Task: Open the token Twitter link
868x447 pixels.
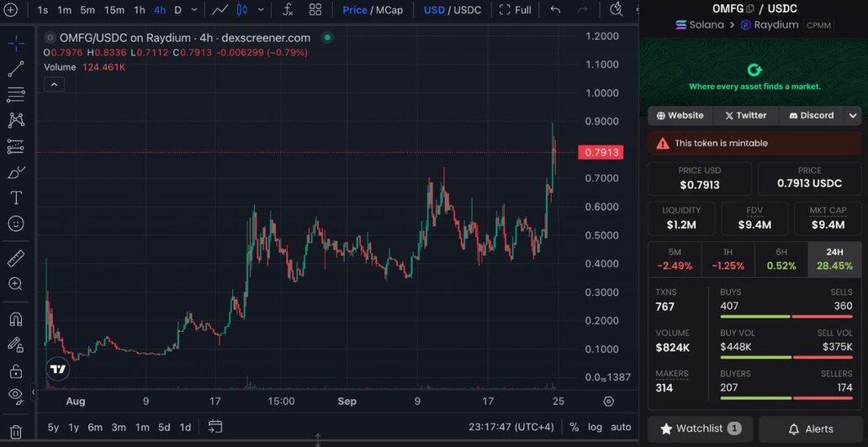Action: (746, 116)
